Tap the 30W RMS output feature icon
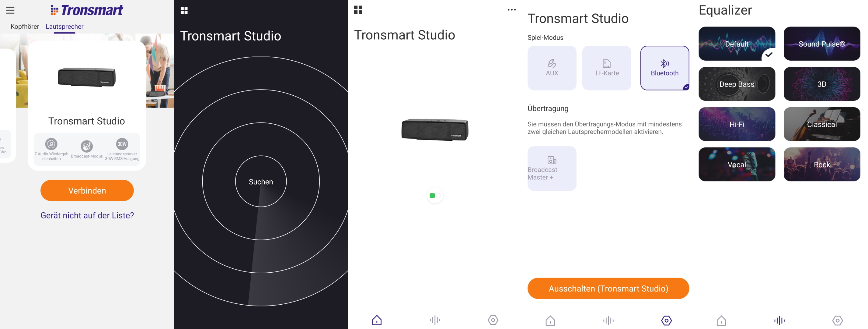Viewport: 868px width, 329px height. [122, 144]
